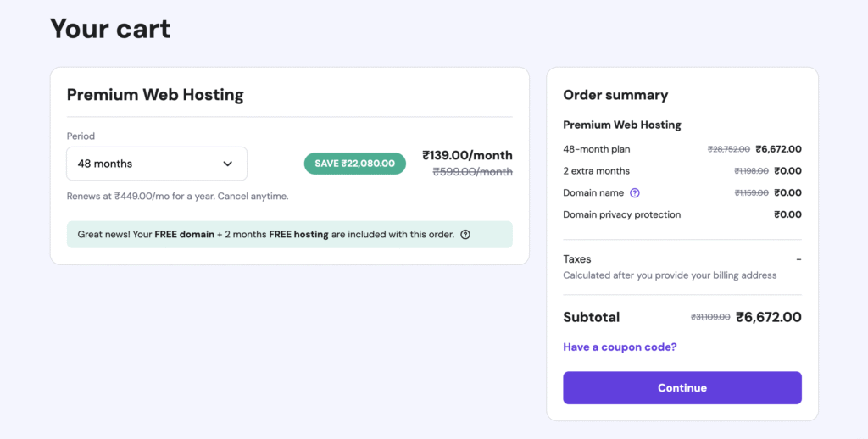Click the struck-through ₹599.00/month price
The height and width of the screenshot is (439, 868).
click(473, 171)
